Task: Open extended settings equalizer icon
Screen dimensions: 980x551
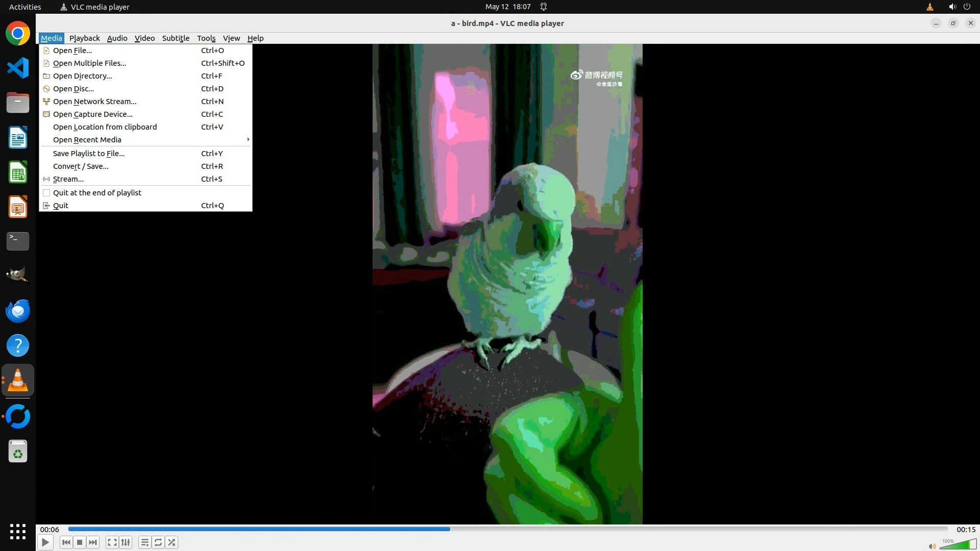Action: tap(126, 542)
